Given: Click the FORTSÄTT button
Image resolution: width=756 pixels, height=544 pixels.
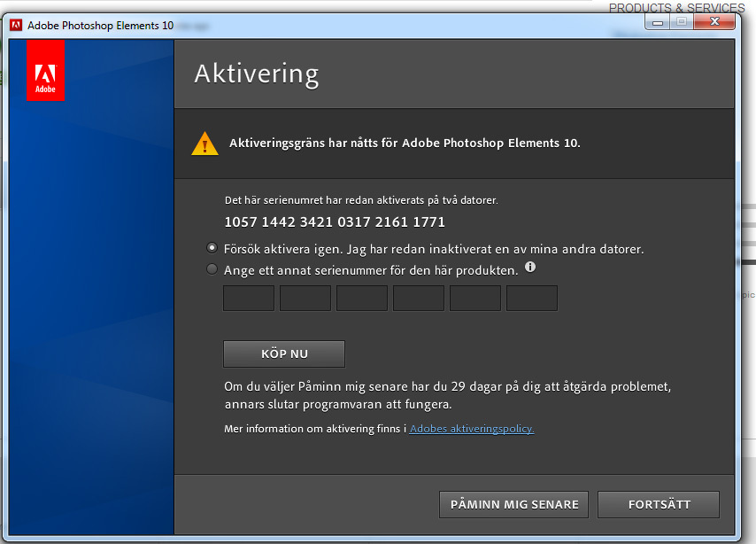Looking at the screenshot, I should tap(659, 504).
